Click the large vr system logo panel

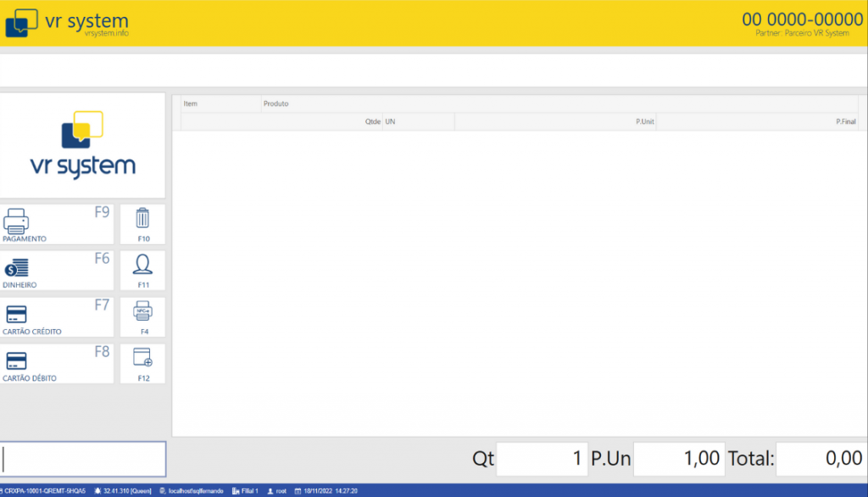tap(81, 145)
